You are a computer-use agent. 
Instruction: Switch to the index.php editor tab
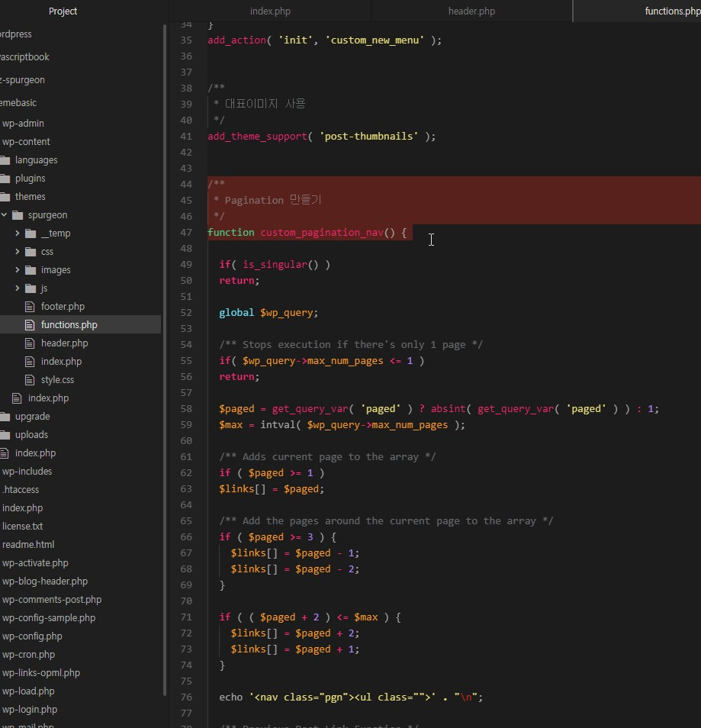[270, 11]
